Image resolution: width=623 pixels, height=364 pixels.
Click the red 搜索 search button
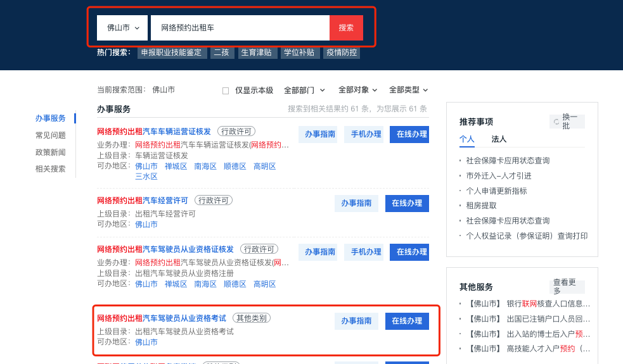(x=346, y=28)
